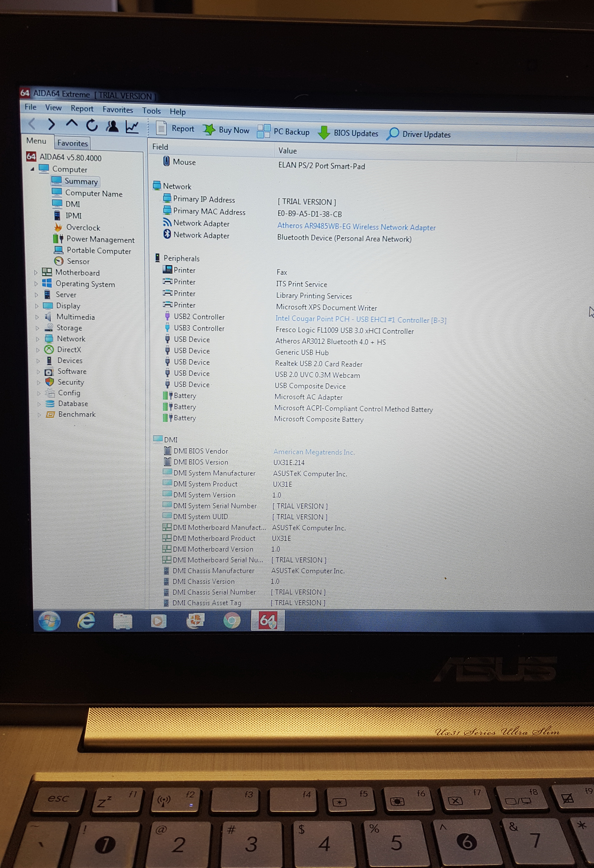Screen dimensions: 594x868
Task: Open the media player taskbar icon
Action: point(158,621)
